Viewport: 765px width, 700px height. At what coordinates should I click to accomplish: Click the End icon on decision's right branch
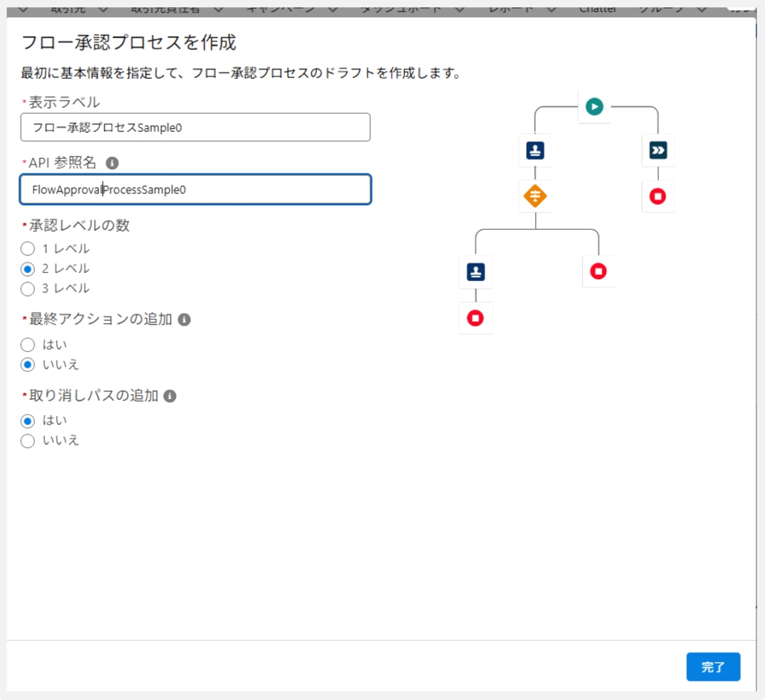598,271
